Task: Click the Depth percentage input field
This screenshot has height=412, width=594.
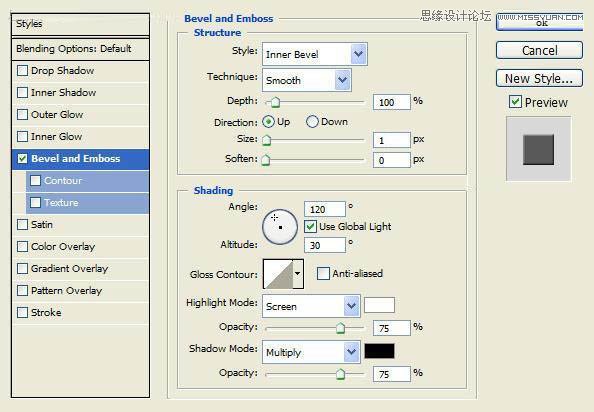Action: (392, 102)
